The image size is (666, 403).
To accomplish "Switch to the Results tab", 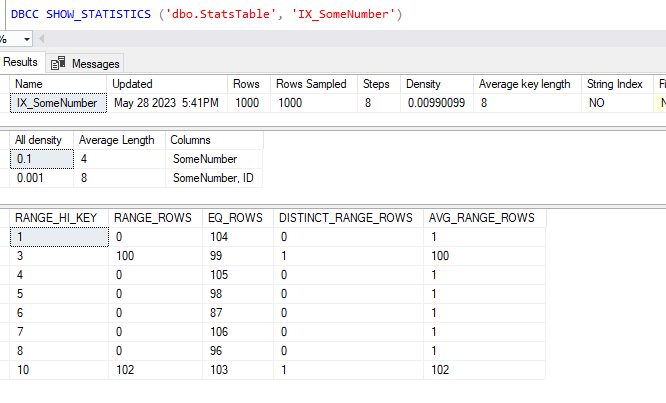I will pos(20,62).
